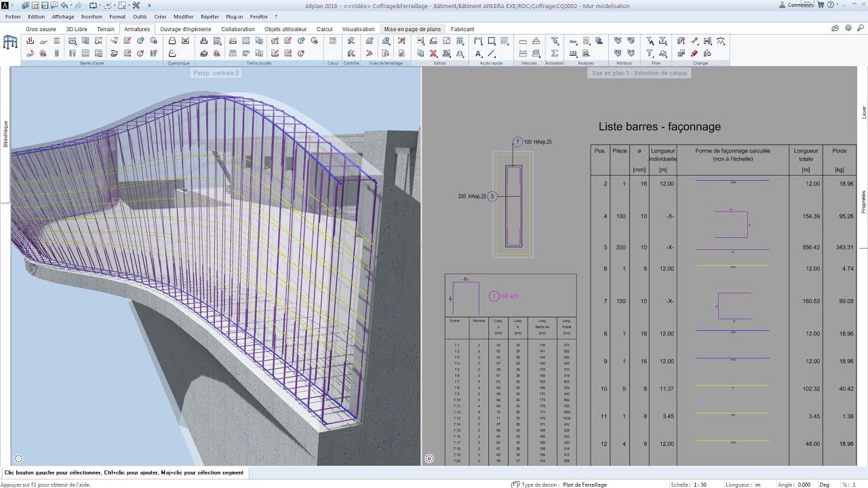Click the total length cell '102.32'
868x488 pixels.
(x=810, y=389)
